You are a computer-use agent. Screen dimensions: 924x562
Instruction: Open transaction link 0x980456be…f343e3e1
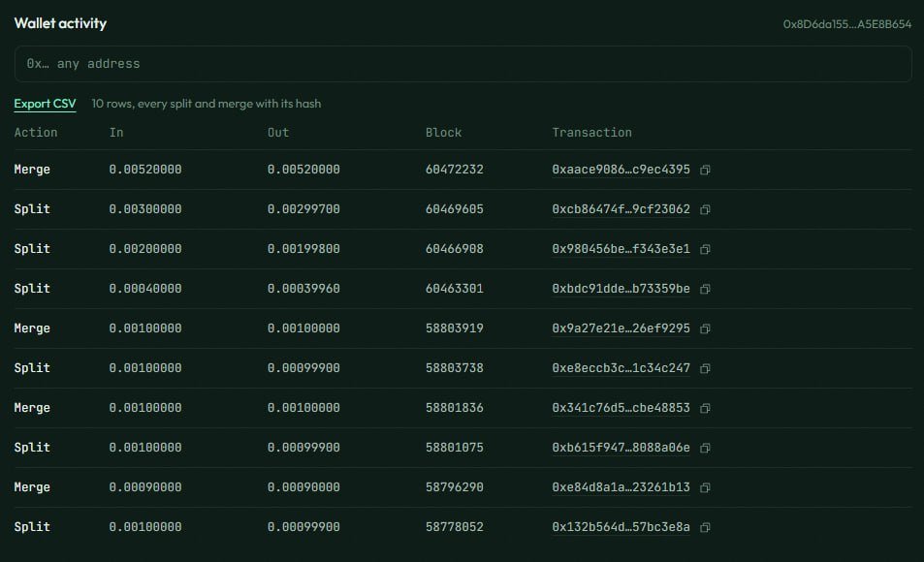[x=621, y=249]
